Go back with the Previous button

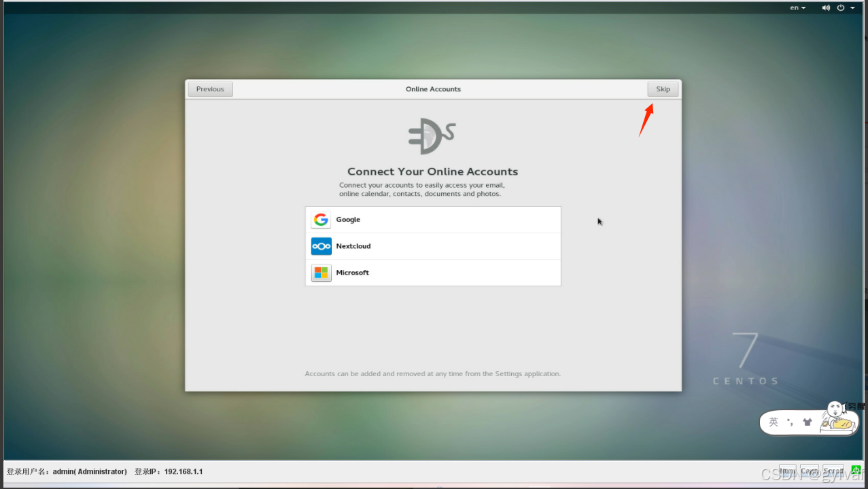(210, 89)
